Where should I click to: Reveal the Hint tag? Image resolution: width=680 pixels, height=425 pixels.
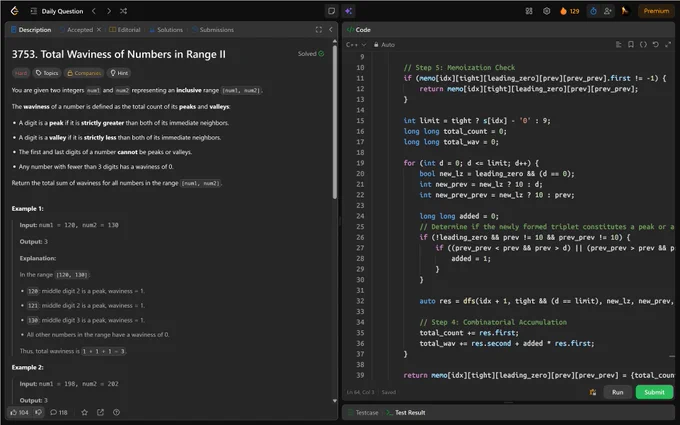tap(119, 73)
